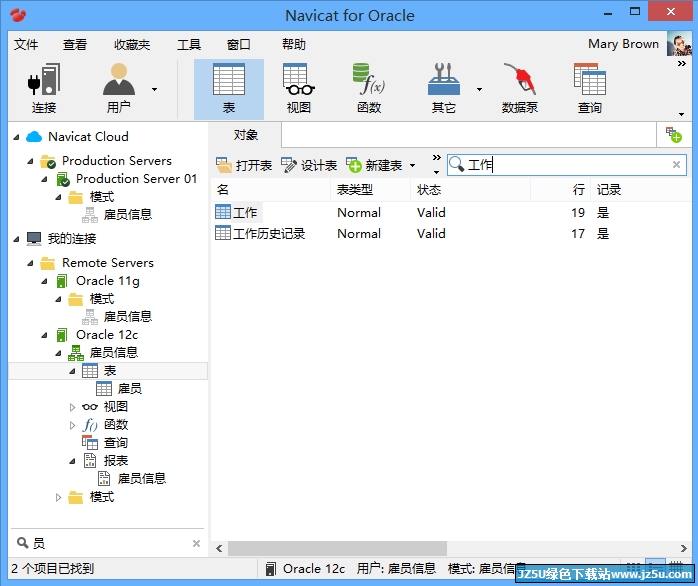Open the 工具 menu

[189, 44]
